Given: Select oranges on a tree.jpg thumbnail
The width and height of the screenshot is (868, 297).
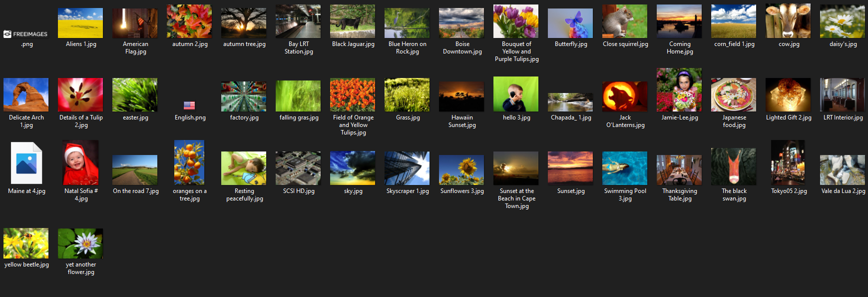Looking at the screenshot, I should coord(189,162).
